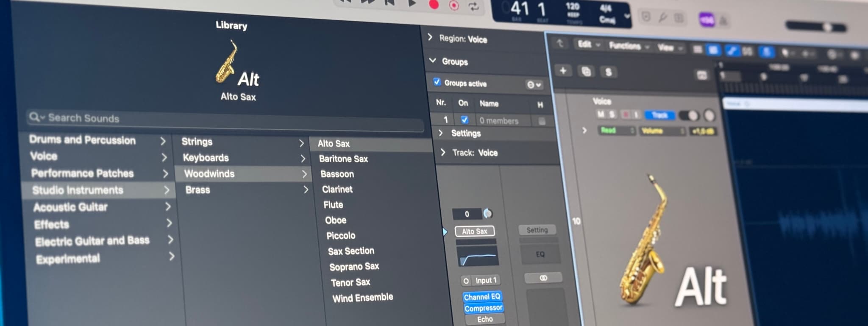868x326 pixels.
Task: Start recording with the red Record button
Action: [x=434, y=5]
